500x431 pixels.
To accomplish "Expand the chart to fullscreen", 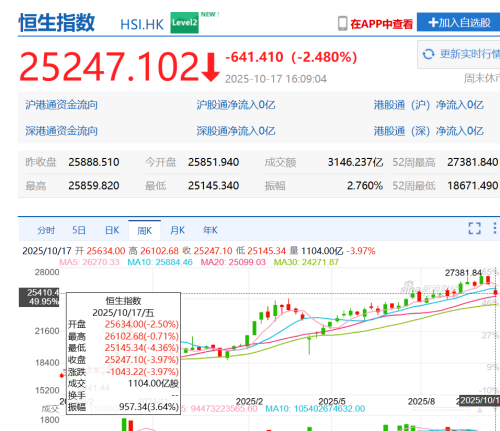I will click(474, 228).
